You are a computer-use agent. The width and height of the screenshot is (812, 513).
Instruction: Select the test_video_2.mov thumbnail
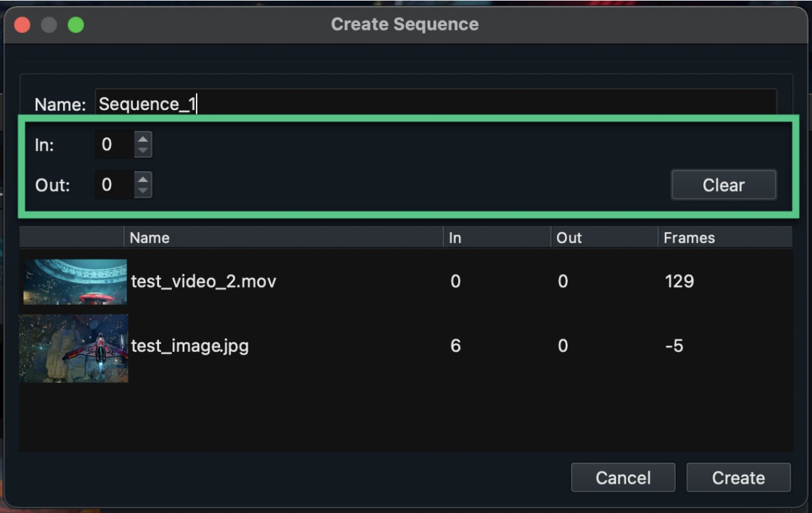[x=75, y=281]
